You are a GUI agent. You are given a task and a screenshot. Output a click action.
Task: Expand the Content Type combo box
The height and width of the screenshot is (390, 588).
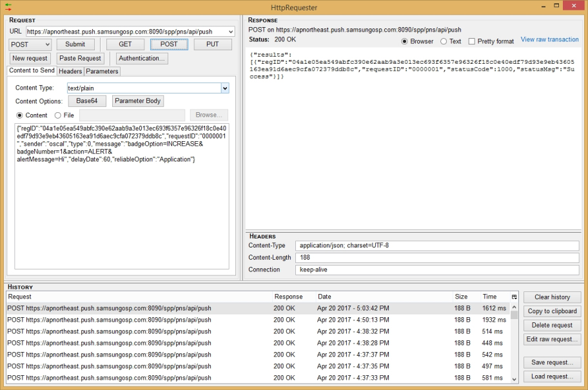coord(225,88)
